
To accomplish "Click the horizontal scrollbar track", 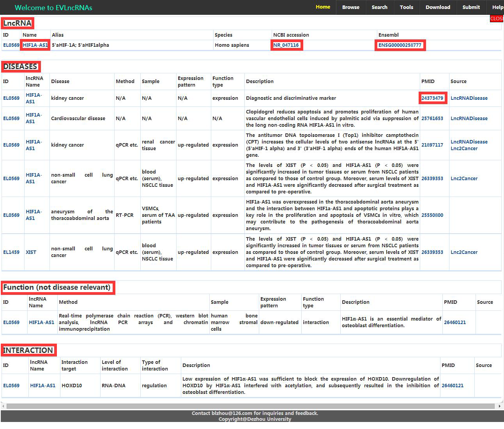I will click(x=251, y=406).
